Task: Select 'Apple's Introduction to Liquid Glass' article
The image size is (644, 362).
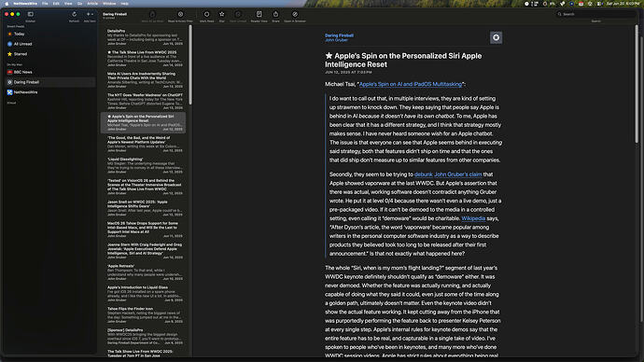Action: (143, 293)
